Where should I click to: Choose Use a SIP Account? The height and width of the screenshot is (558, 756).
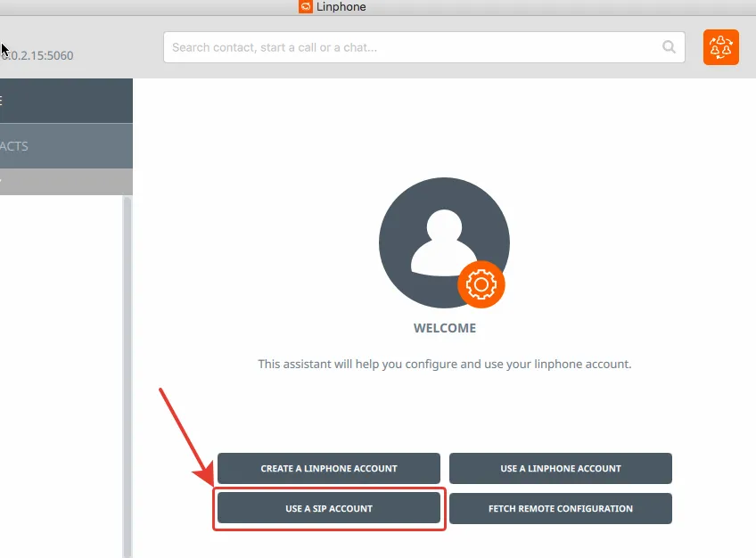tap(329, 508)
